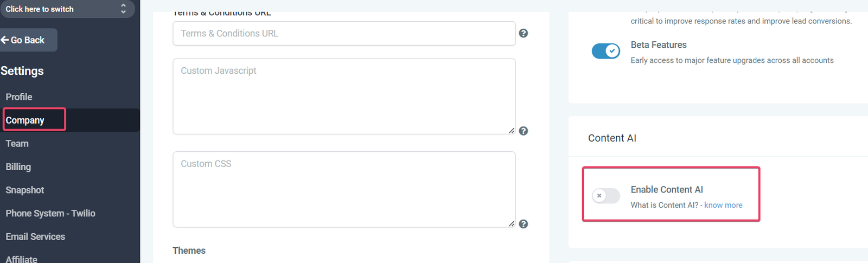Focus the Custom Javascript text area

(344, 97)
